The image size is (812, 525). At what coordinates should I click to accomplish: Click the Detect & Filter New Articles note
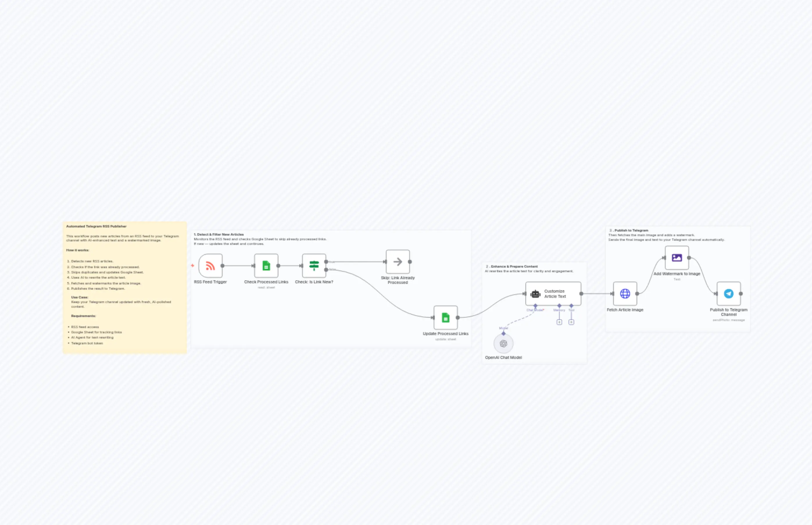click(219, 234)
